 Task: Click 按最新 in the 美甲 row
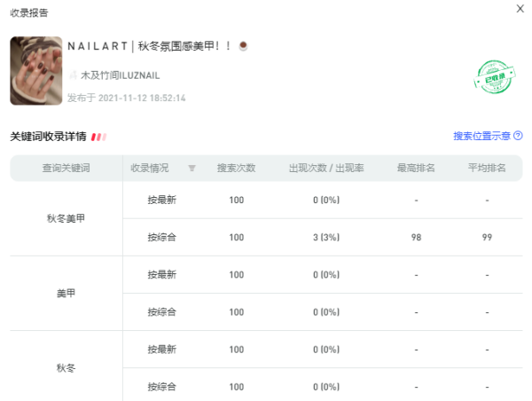pos(162,274)
